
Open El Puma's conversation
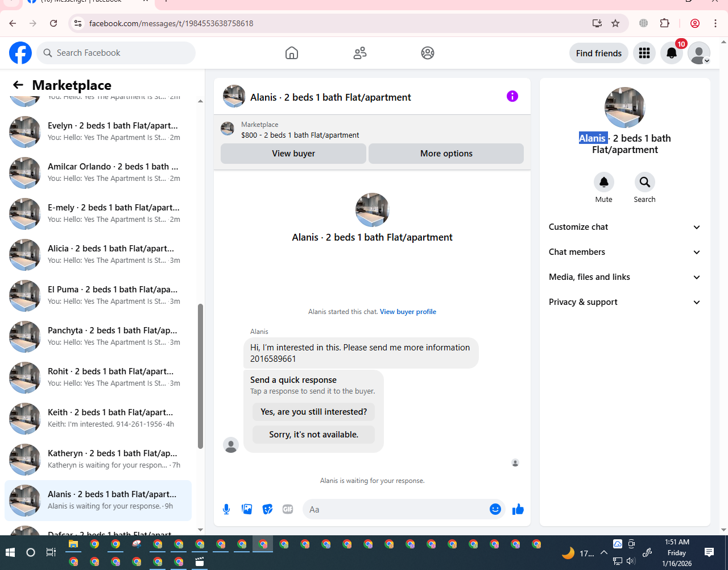[98, 296]
